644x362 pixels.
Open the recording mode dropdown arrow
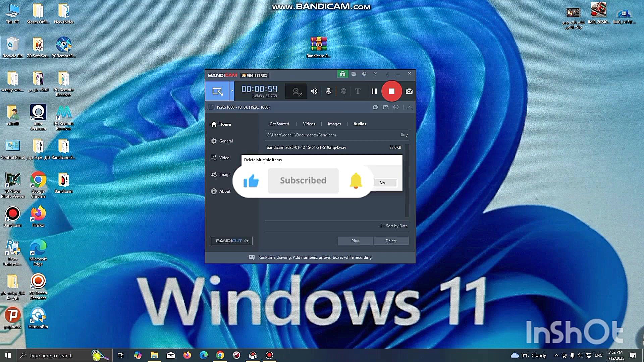tap(232, 91)
